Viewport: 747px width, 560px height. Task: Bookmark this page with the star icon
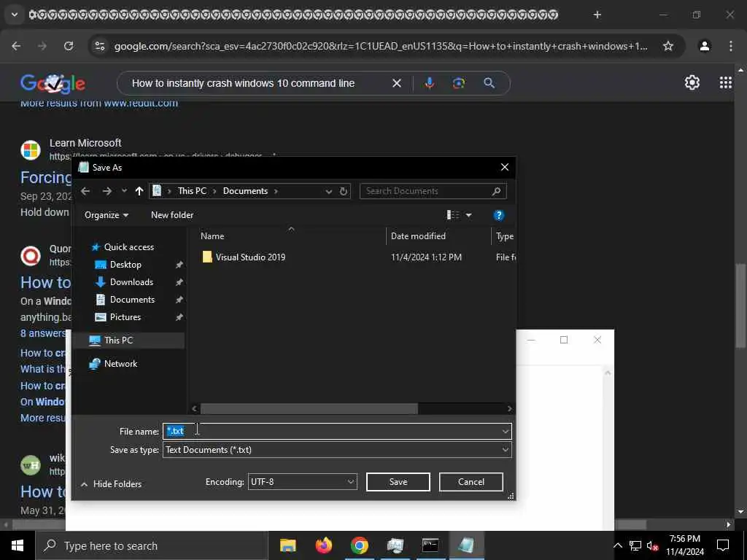click(668, 46)
